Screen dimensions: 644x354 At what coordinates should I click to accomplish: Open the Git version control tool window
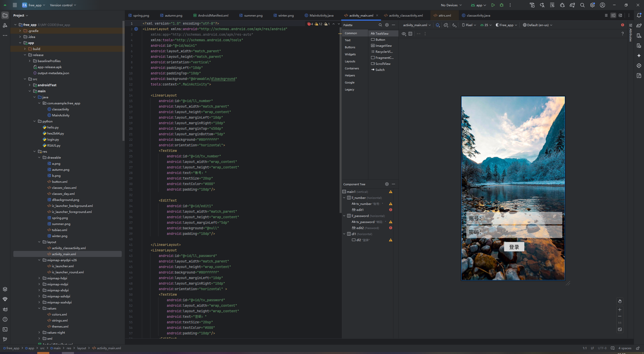(5, 339)
